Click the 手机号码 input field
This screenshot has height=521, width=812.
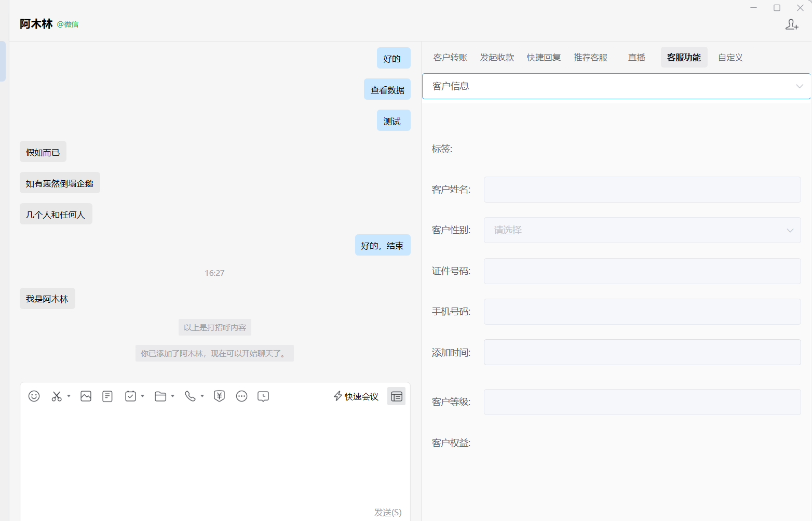coord(642,312)
